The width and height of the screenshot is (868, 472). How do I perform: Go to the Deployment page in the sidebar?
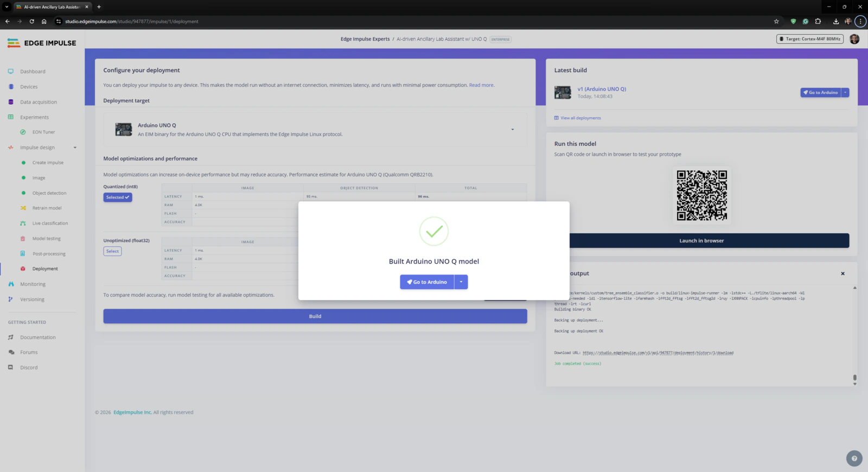click(45, 269)
